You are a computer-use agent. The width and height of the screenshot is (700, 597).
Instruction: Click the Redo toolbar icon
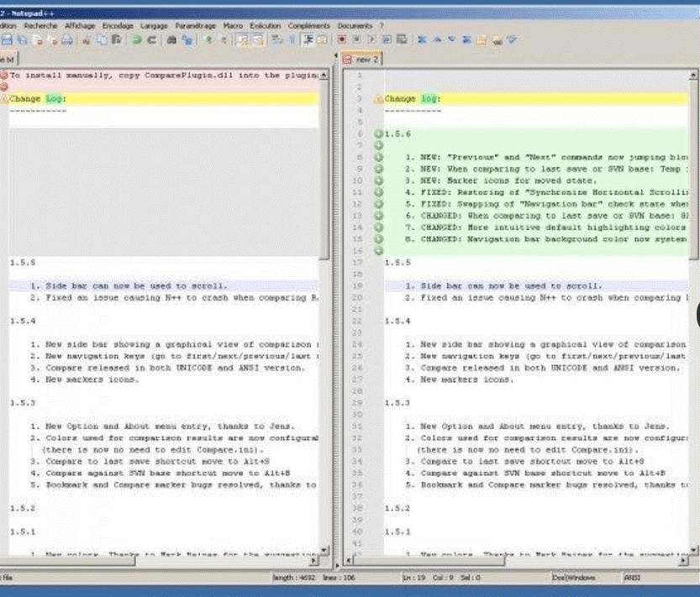[152, 40]
